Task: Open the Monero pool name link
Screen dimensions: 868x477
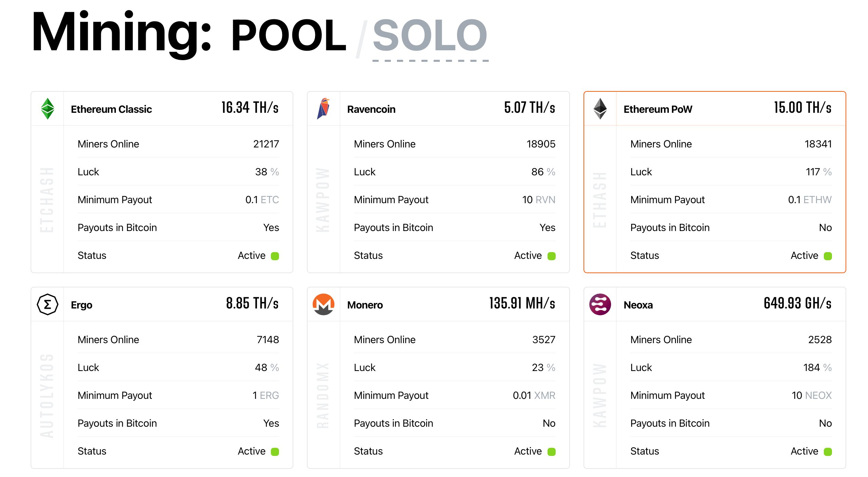Action: [x=365, y=305]
